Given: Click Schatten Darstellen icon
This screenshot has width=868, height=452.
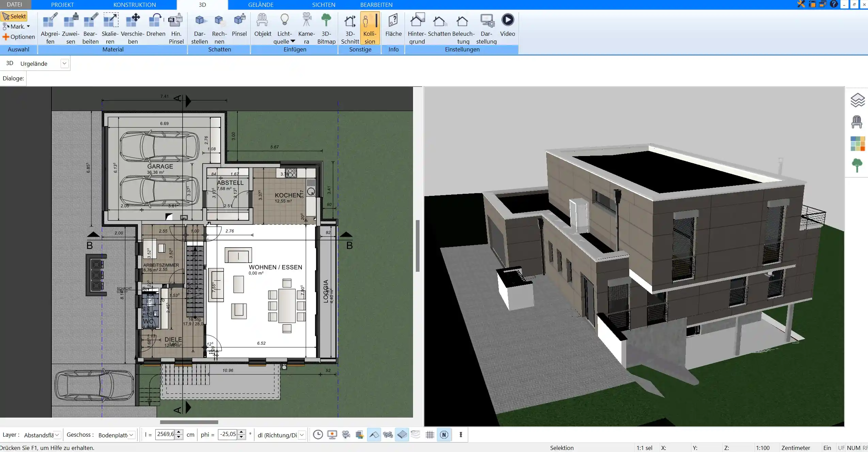Looking at the screenshot, I should point(200,29).
